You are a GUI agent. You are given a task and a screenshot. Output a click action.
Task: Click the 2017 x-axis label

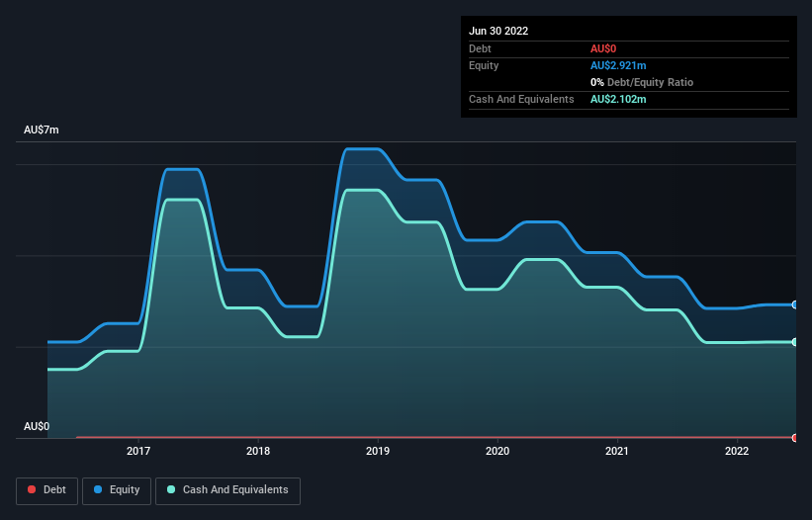point(138,451)
